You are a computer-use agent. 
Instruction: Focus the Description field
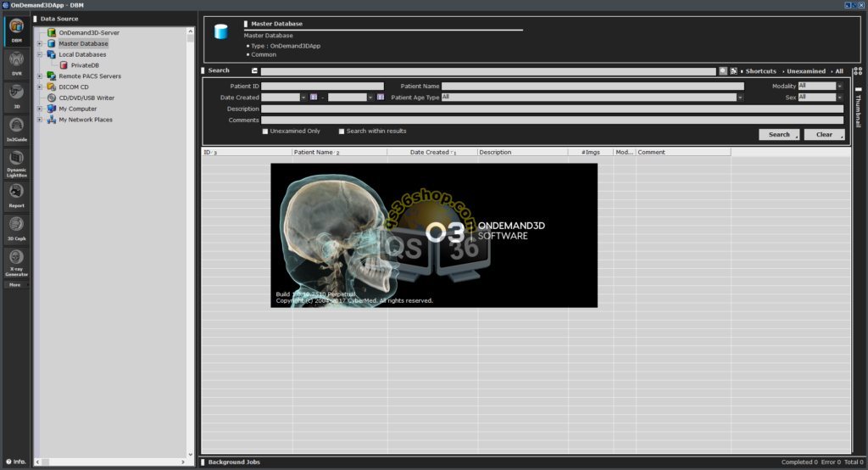552,109
